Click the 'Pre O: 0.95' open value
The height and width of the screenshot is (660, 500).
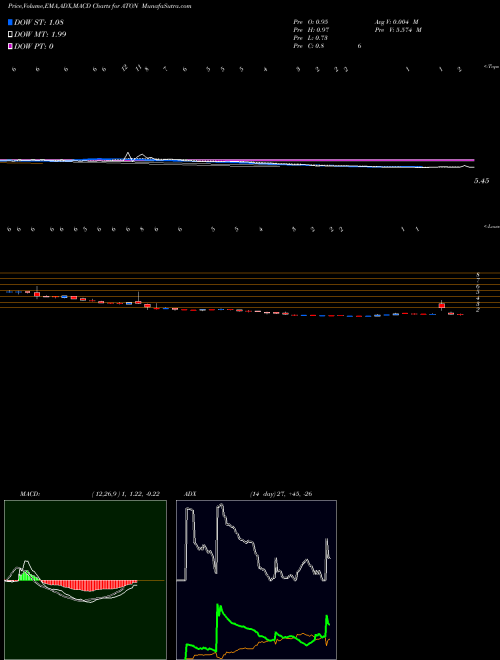311,21
